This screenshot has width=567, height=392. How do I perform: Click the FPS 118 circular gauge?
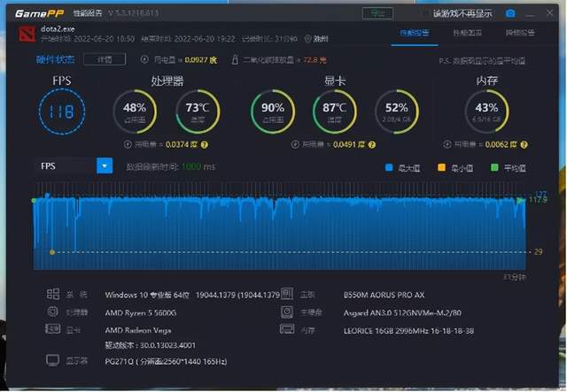tap(62, 111)
